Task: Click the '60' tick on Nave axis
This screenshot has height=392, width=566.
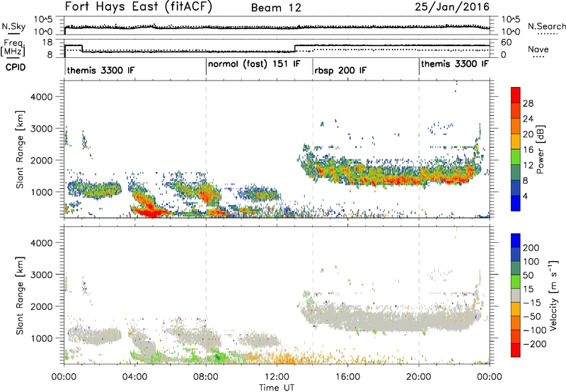Action: click(507, 42)
